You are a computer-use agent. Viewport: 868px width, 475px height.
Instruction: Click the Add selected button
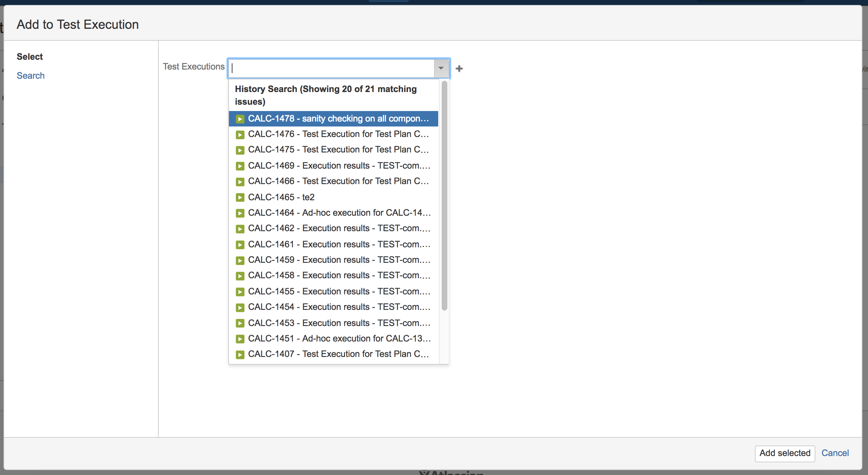(x=785, y=453)
